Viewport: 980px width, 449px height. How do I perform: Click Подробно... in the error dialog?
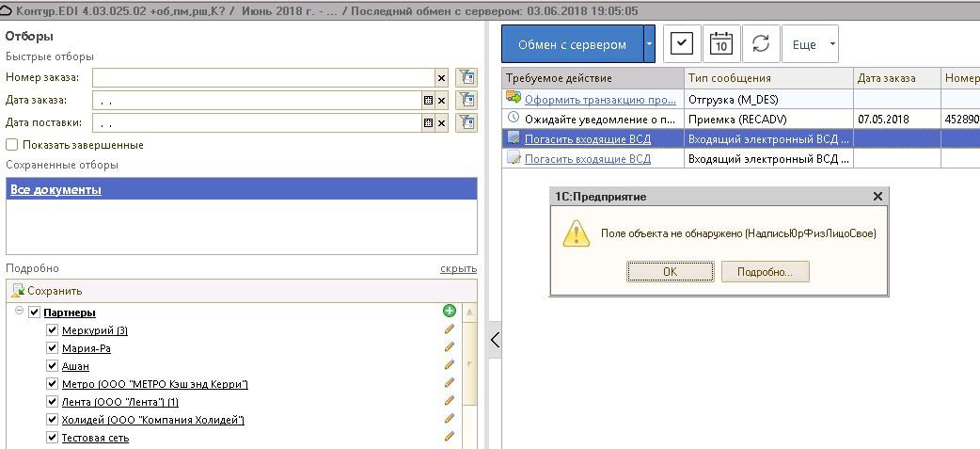(765, 271)
